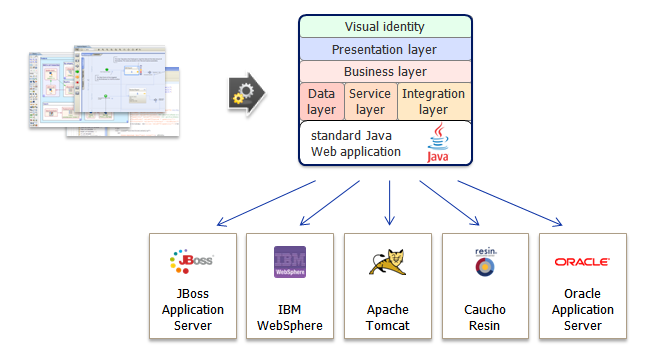Click the Apache Tomcat cat logo
The width and height of the screenshot is (670, 360).
click(388, 262)
